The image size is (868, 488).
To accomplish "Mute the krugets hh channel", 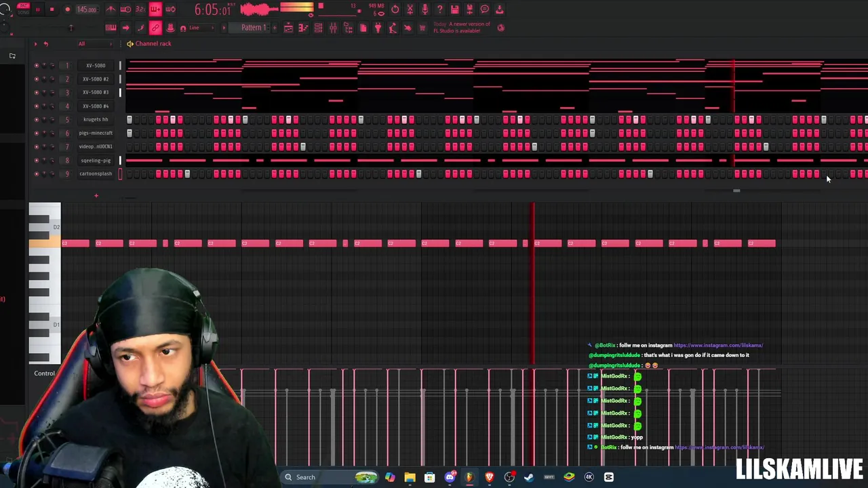I will [x=37, y=119].
